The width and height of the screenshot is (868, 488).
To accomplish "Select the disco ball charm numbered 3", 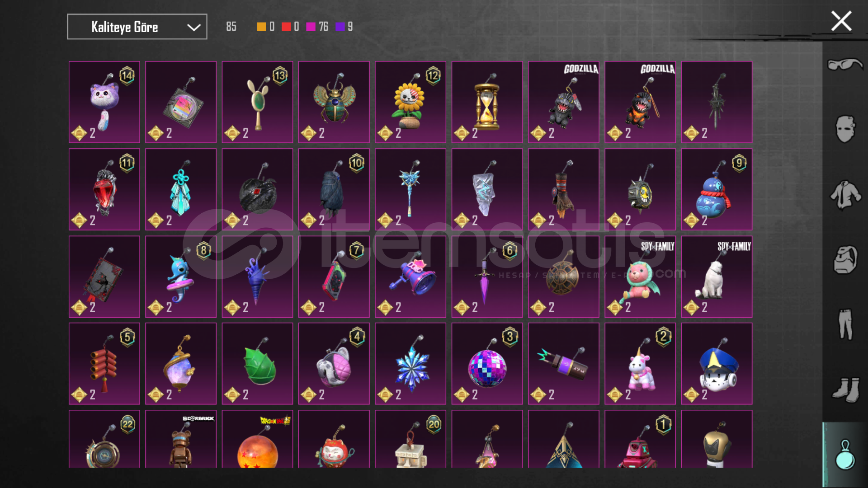I will pyautogui.click(x=487, y=363).
